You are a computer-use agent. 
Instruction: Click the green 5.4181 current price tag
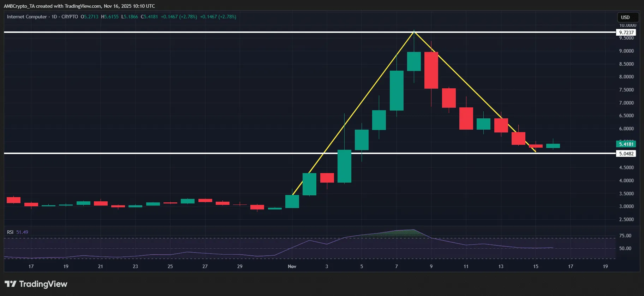pyautogui.click(x=626, y=144)
